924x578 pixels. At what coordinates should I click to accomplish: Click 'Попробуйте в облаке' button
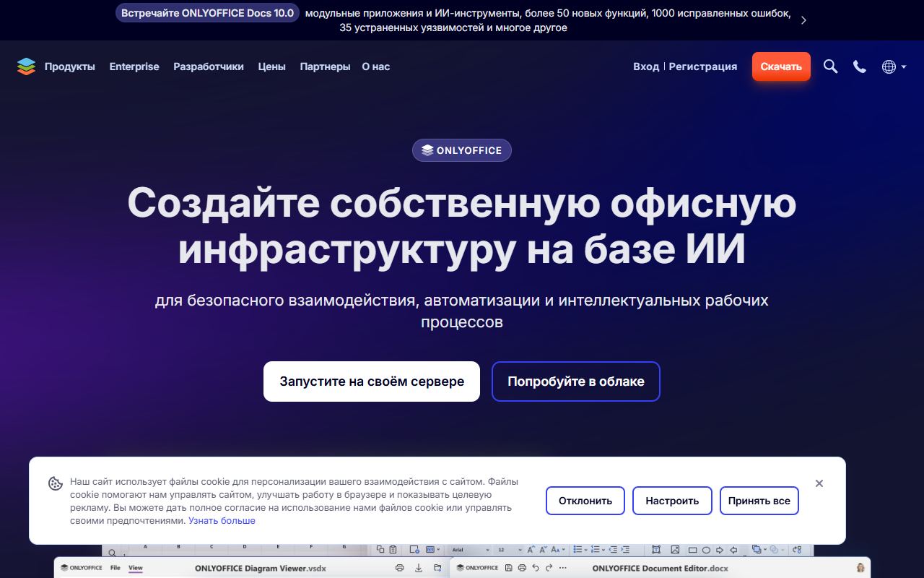[x=576, y=381]
